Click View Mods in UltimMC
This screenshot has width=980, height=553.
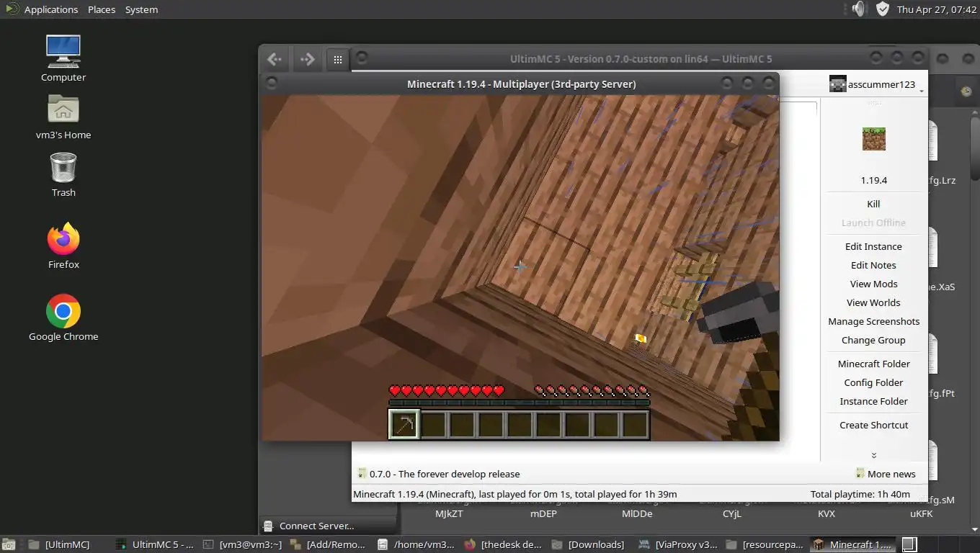point(873,284)
